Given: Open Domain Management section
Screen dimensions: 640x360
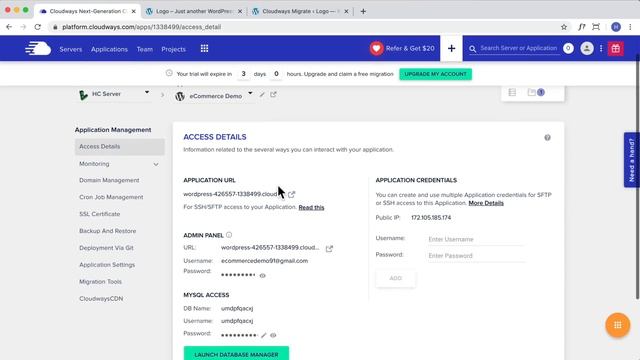Looking at the screenshot, I should pos(109,180).
